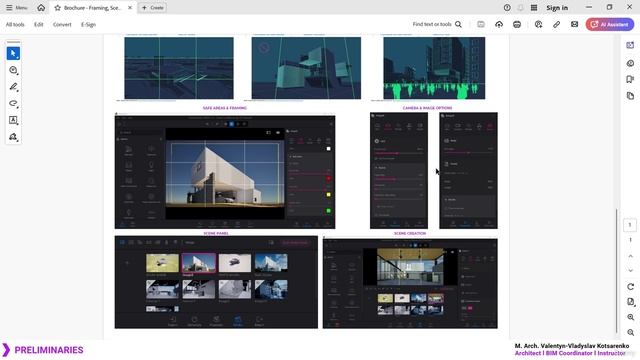The width and height of the screenshot is (640, 360).
Task: Send the file by email
Action: click(x=574, y=24)
